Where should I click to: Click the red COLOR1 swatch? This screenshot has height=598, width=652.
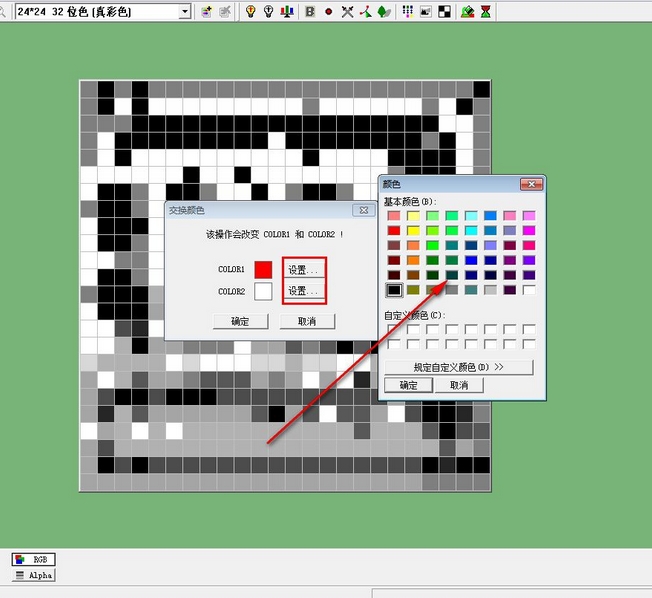(263, 269)
